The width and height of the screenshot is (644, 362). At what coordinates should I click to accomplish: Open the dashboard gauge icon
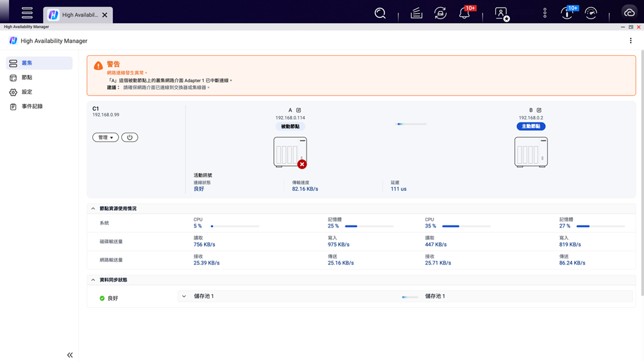coord(591,13)
